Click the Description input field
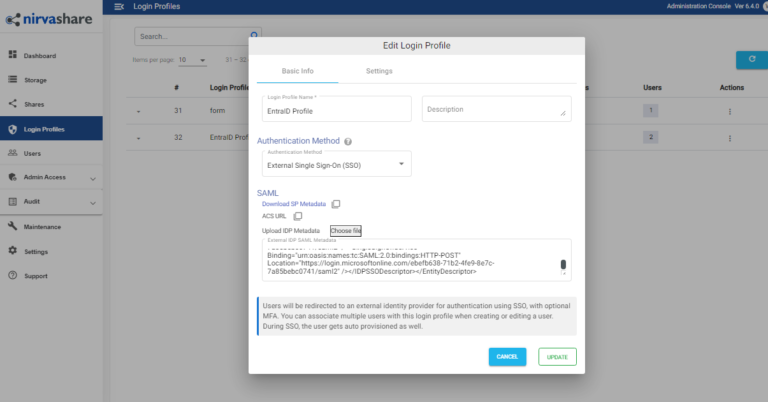 (x=496, y=109)
